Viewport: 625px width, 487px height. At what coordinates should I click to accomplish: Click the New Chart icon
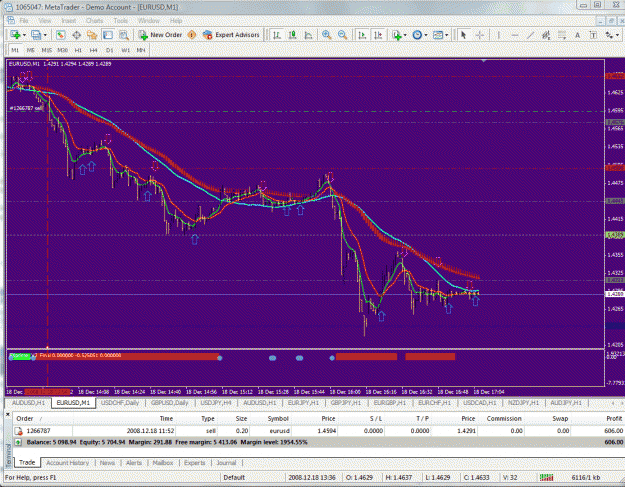[15, 35]
